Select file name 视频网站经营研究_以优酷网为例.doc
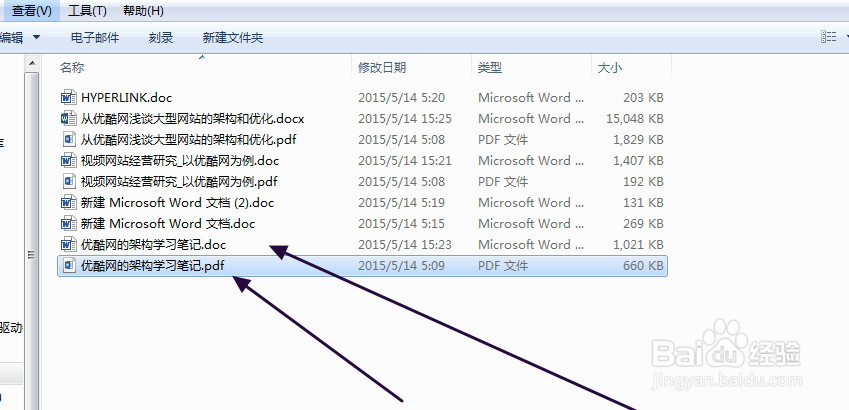Screen dimensions: 849x410 [x=180, y=160]
